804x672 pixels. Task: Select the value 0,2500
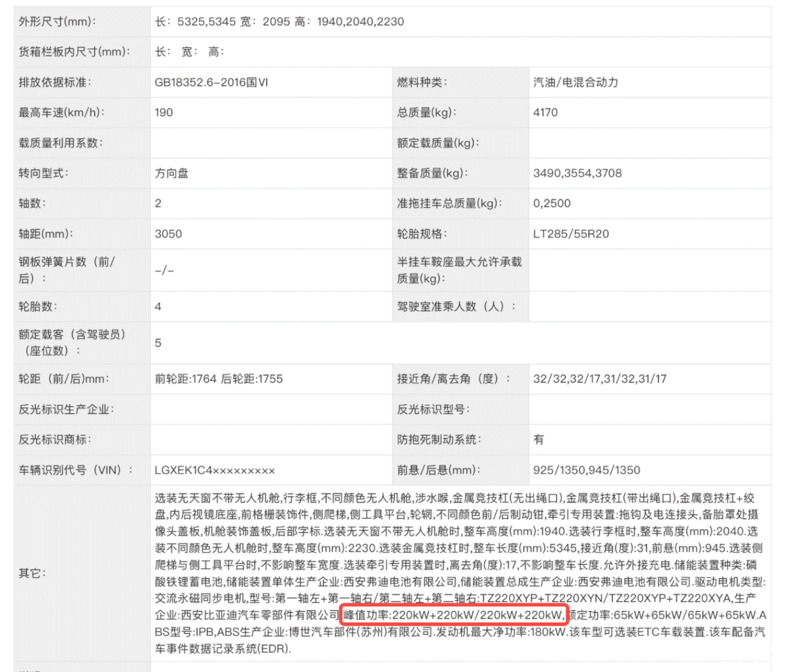tap(552, 203)
